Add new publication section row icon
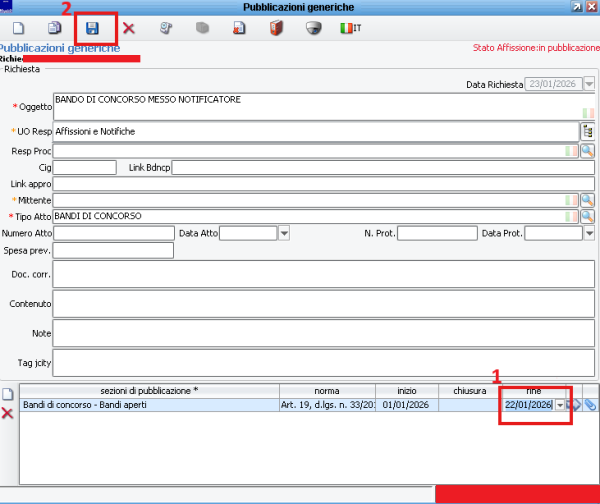 [7, 393]
